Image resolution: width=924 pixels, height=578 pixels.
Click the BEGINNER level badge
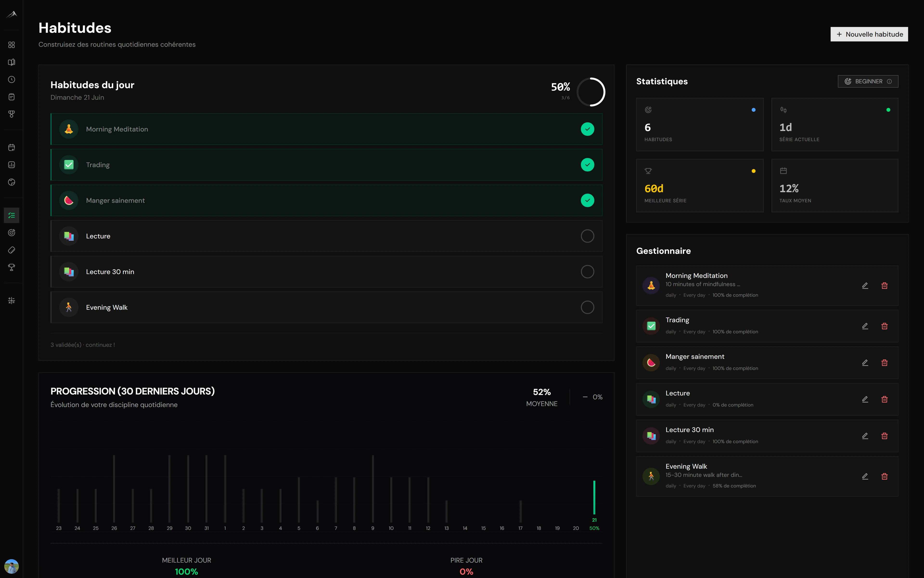click(x=868, y=81)
